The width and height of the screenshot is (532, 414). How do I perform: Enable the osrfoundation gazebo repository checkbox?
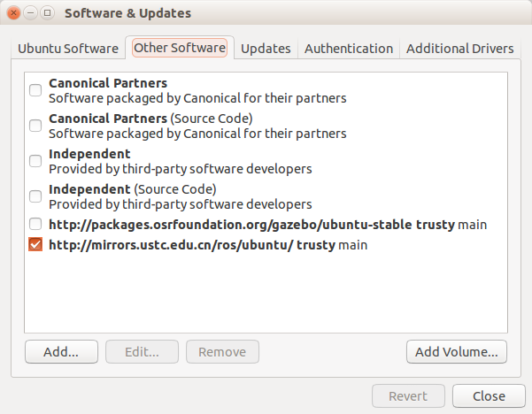(x=35, y=225)
